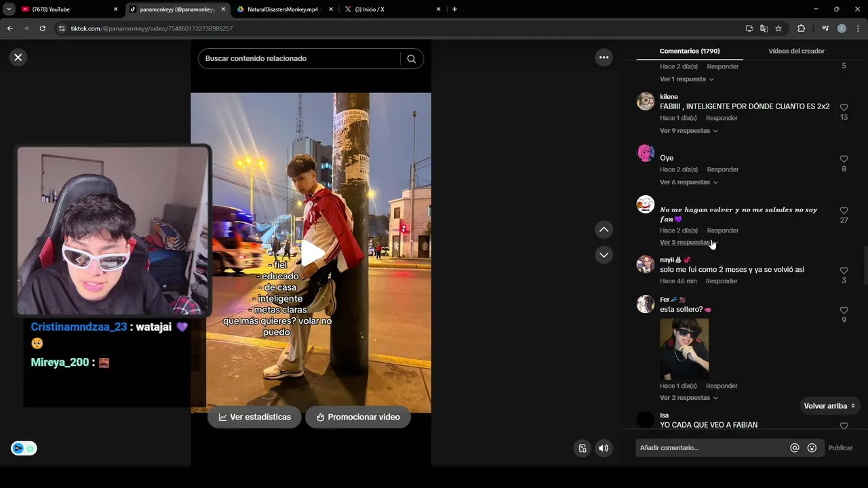Click the search magnifier icon
The height and width of the screenshot is (488, 868).
pyautogui.click(x=411, y=58)
